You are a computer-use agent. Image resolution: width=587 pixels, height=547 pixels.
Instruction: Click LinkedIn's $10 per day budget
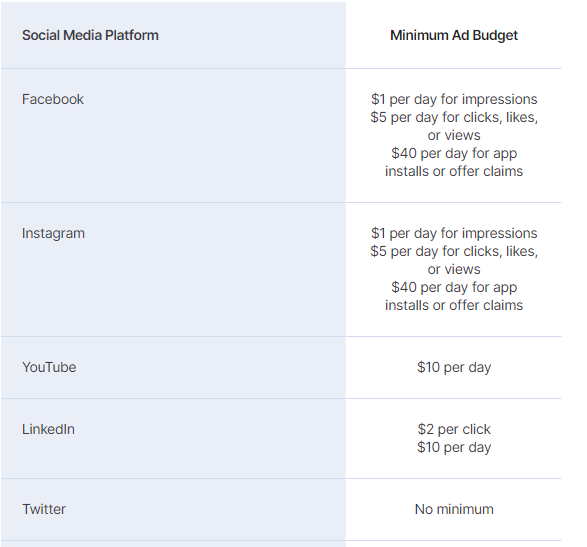coord(454,447)
